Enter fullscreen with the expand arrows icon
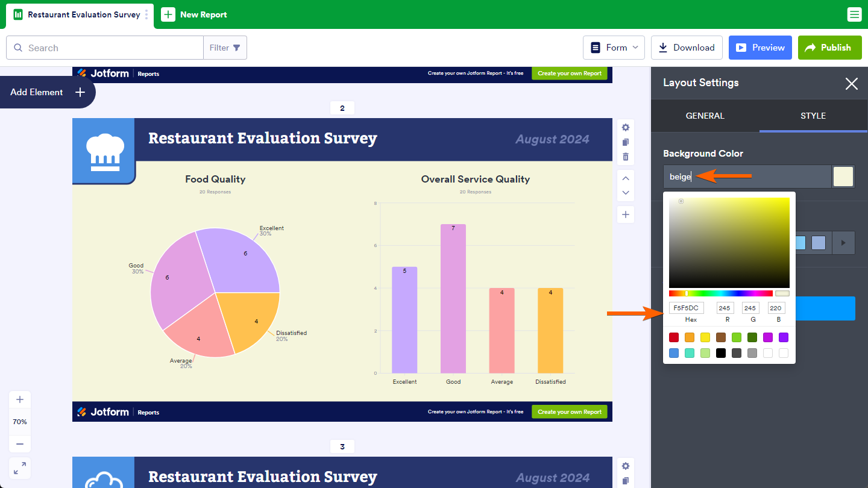 (x=20, y=468)
